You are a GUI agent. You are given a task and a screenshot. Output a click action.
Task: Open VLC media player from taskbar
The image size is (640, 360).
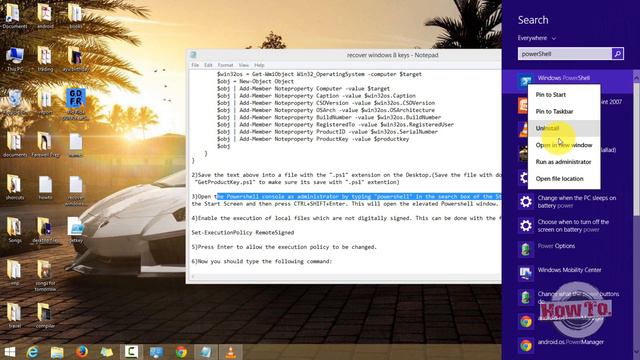(231, 352)
